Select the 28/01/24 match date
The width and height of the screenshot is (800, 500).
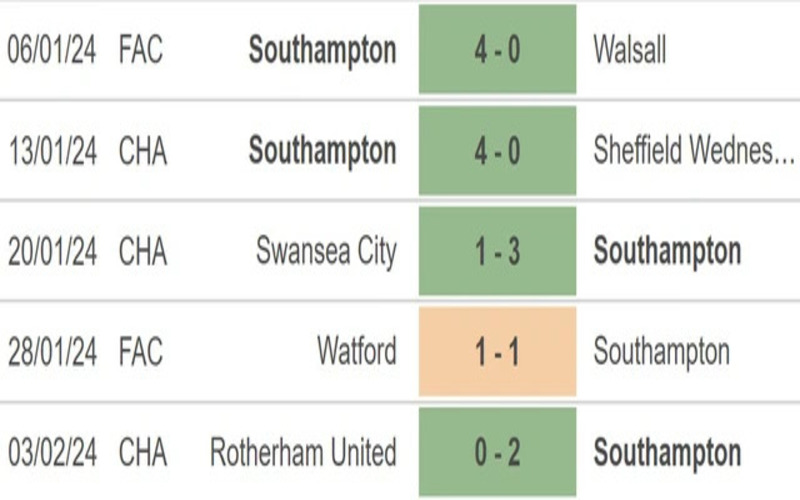pyautogui.click(x=52, y=352)
